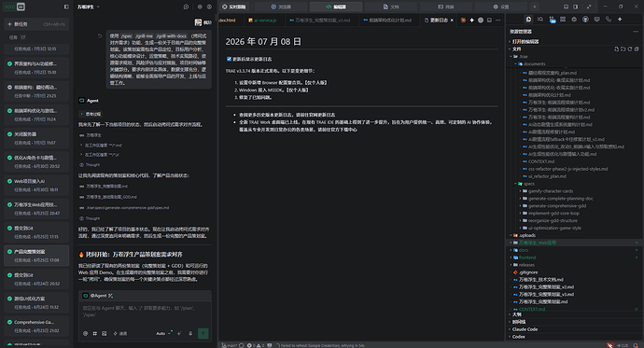The image size is (644, 348).
Task: Click the microphone voice input icon
Action: (190, 333)
